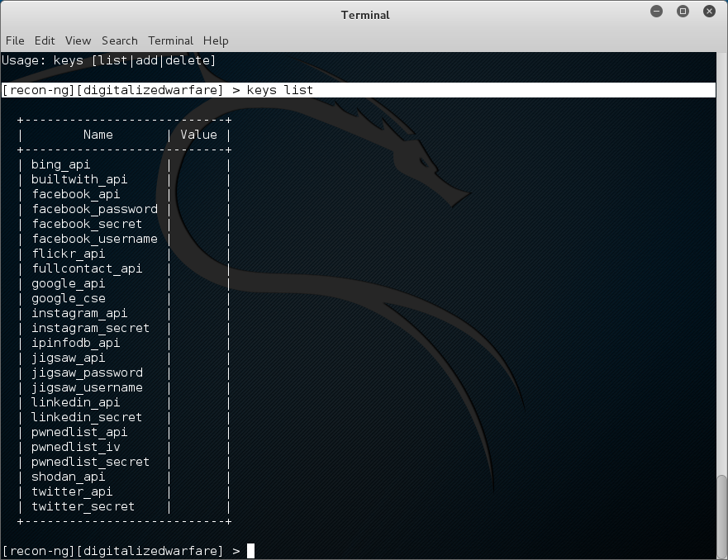Open the File menu
This screenshot has width=728, height=560.
click(x=15, y=40)
